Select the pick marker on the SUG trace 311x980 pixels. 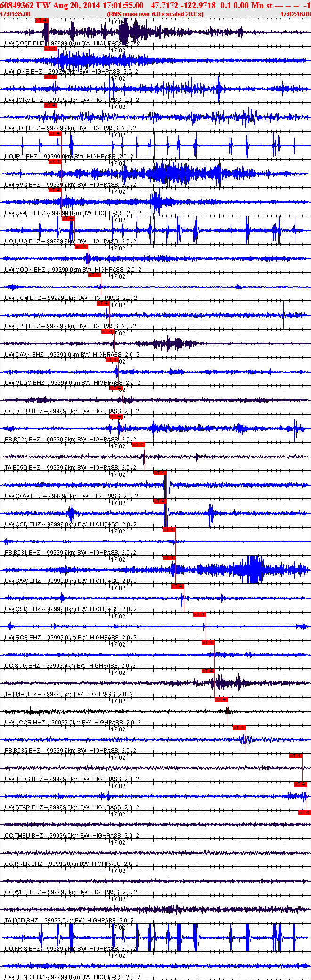pyautogui.click(x=208, y=643)
